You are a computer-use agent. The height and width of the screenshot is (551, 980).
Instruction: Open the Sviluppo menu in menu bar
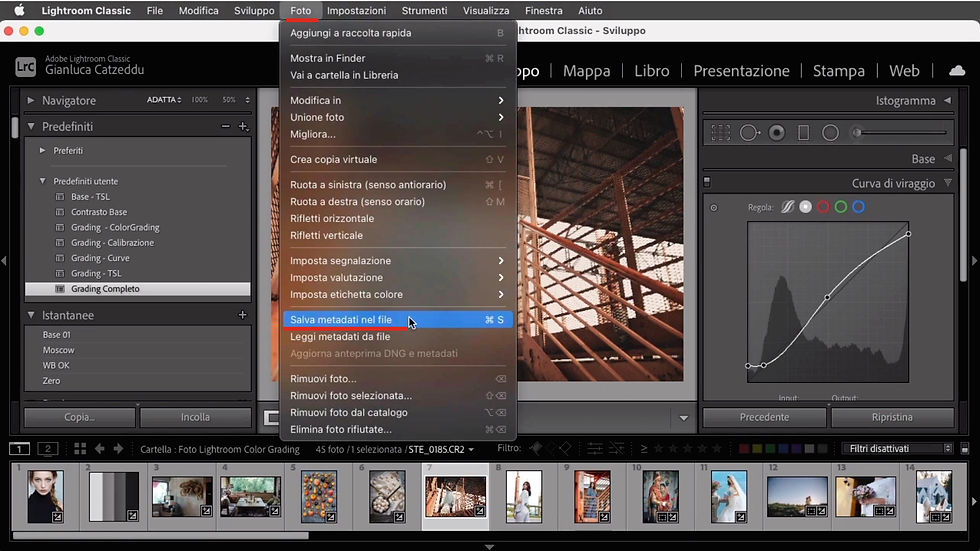pos(254,11)
